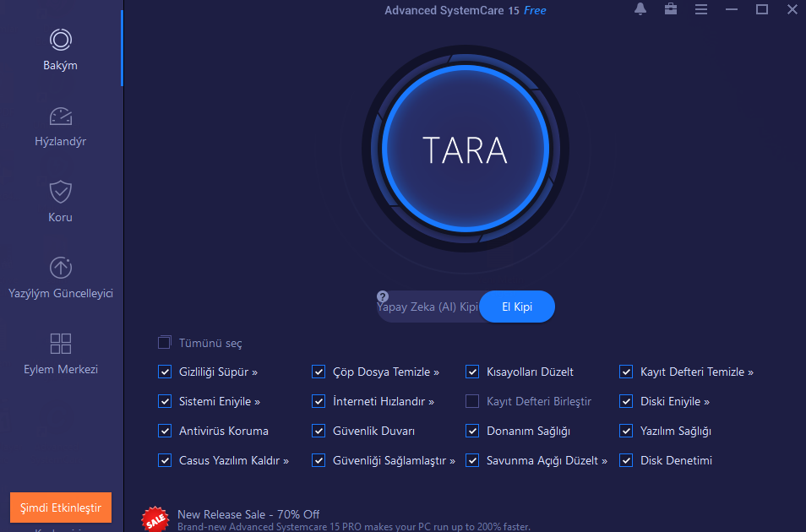This screenshot has width=806, height=532.
Task: Open the toolbox briefcase icon
Action: [x=670, y=9]
